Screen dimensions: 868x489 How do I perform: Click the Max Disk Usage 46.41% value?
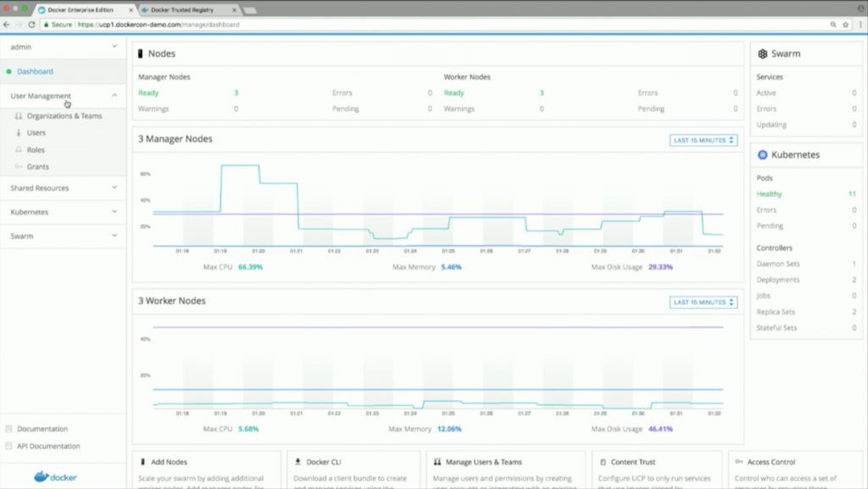pyautogui.click(x=660, y=429)
